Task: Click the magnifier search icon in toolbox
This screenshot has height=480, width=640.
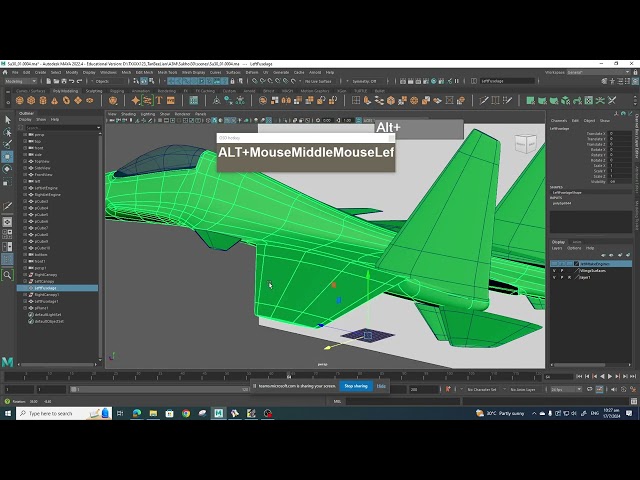Action: pos(7,275)
